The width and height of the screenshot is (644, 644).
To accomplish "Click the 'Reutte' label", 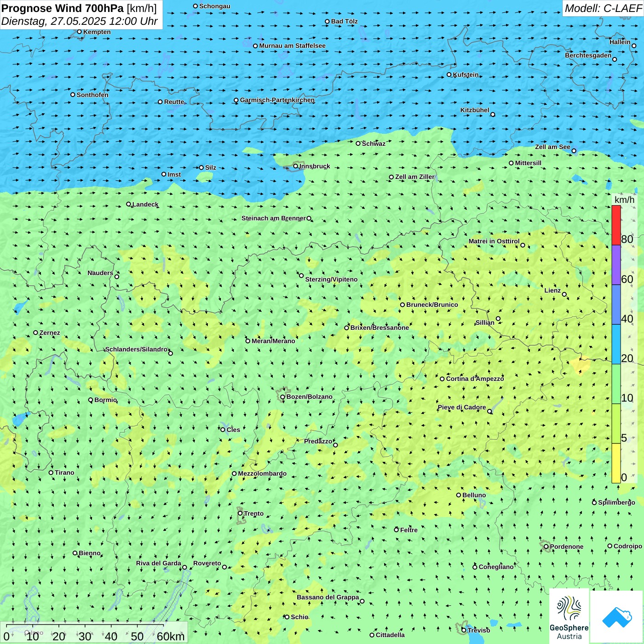I will (174, 102).
